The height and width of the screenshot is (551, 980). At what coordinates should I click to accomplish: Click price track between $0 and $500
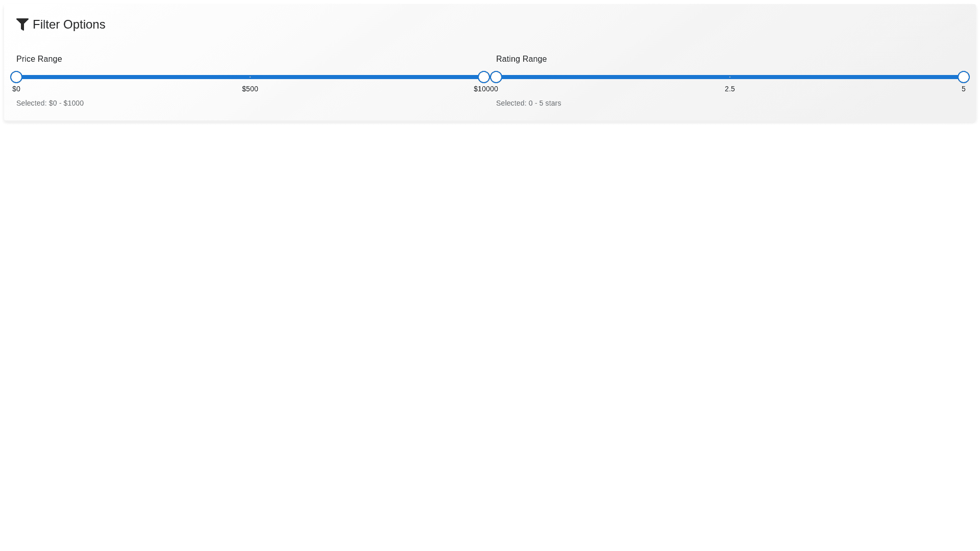coord(133,77)
